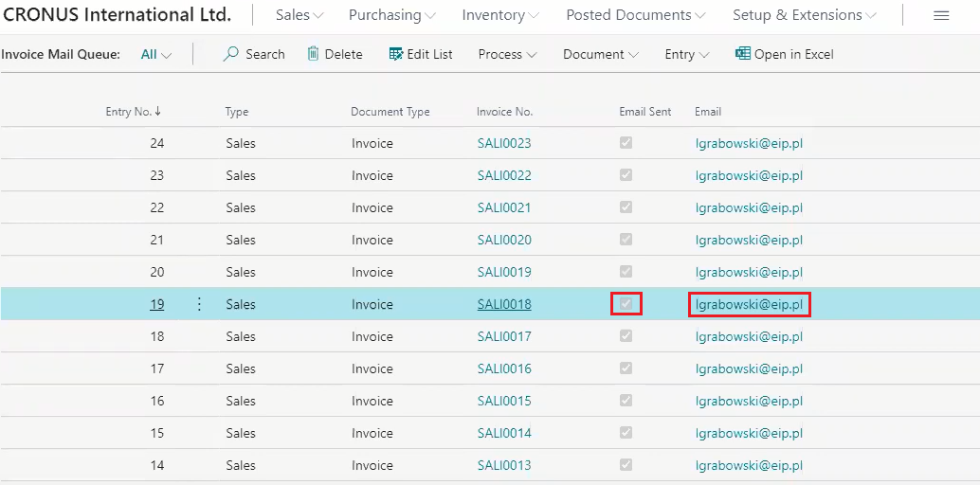Select entry number 19 cell
The width and height of the screenshot is (980, 485).
[157, 304]
